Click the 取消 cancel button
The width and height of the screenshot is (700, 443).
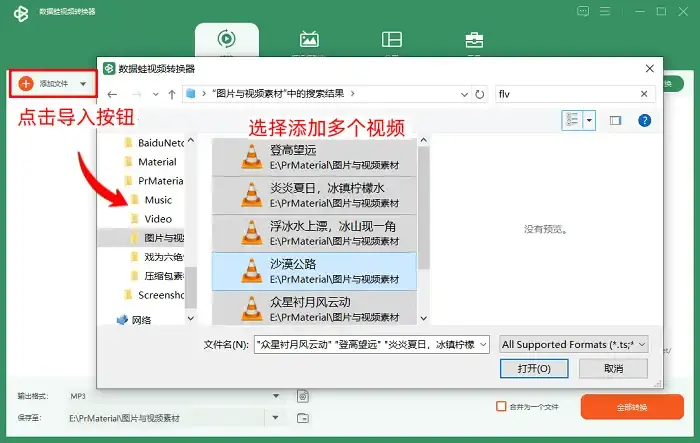(613, 368)
